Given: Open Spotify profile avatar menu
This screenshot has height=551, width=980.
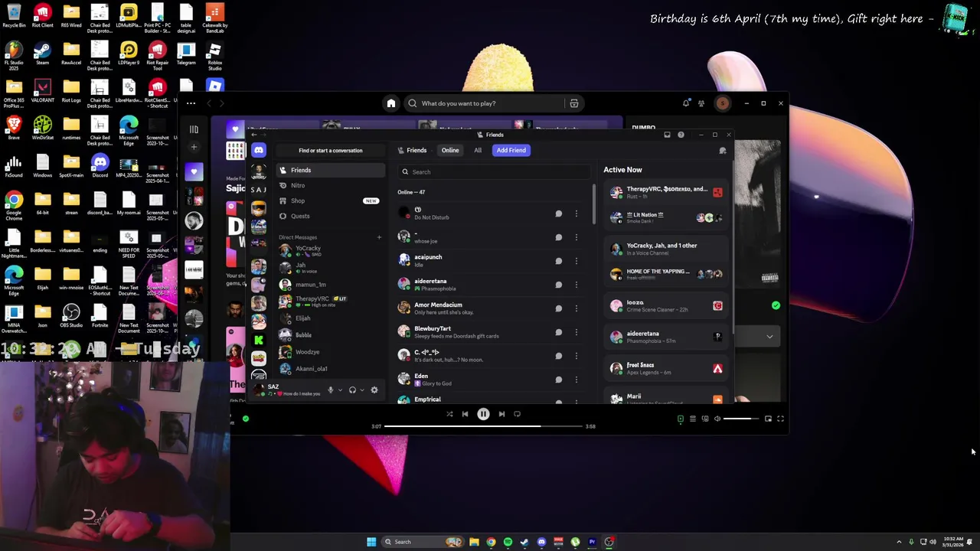Looking at the screenshot, I should [722, 103].
